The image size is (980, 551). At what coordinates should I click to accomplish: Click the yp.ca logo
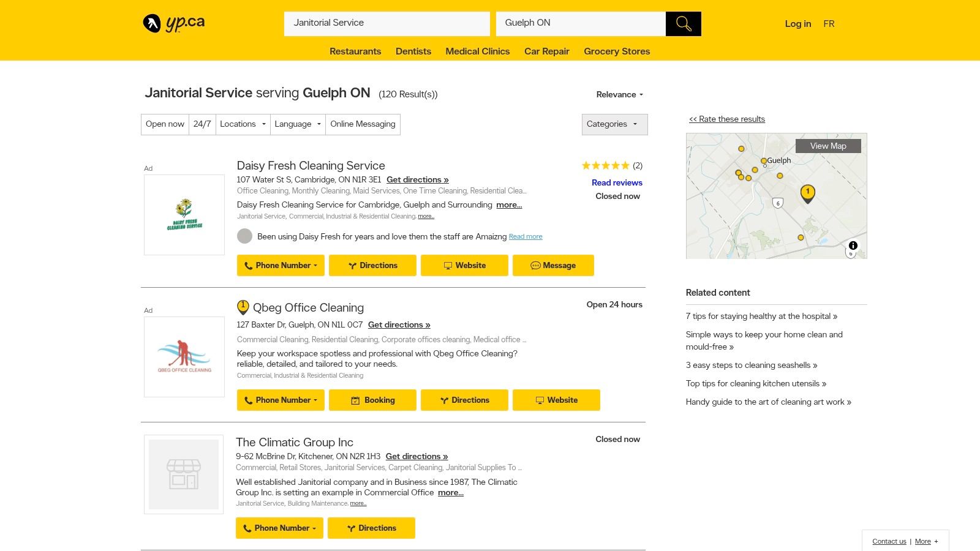(174, 23)
